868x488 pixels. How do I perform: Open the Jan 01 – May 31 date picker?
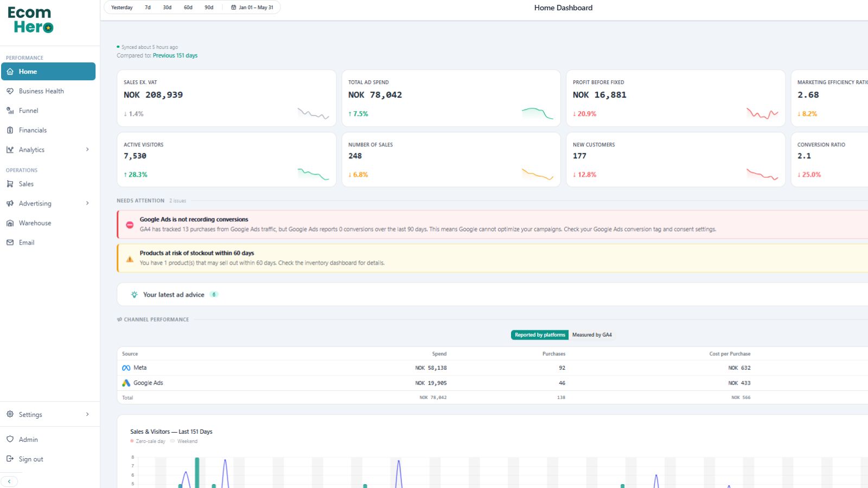coord(252,8)
